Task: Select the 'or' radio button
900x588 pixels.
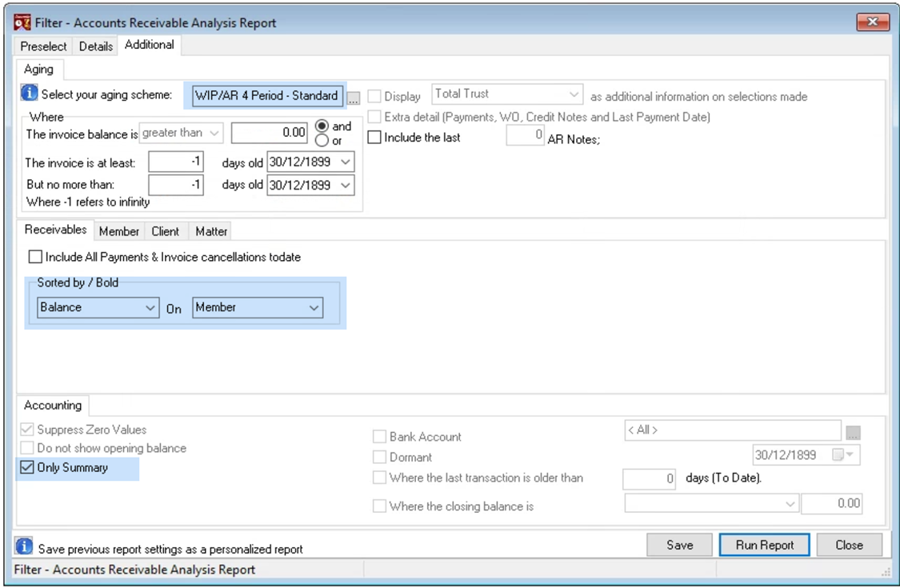Action: 322,140
